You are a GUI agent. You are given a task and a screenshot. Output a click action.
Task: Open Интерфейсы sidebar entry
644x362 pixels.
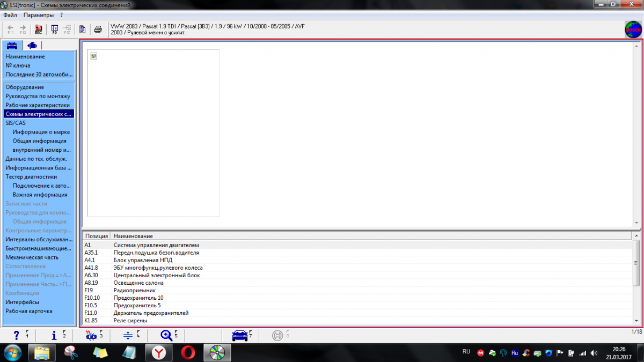click(x=22, y=302)
